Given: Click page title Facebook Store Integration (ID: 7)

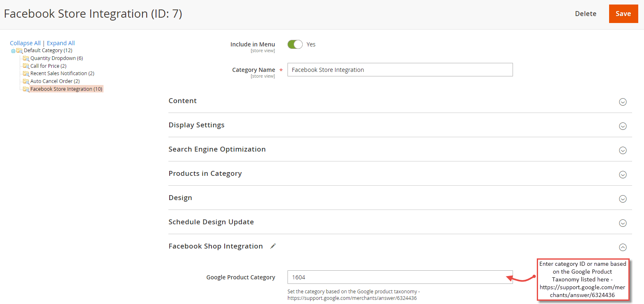Looking at the screenshot, I should (93, 14).
